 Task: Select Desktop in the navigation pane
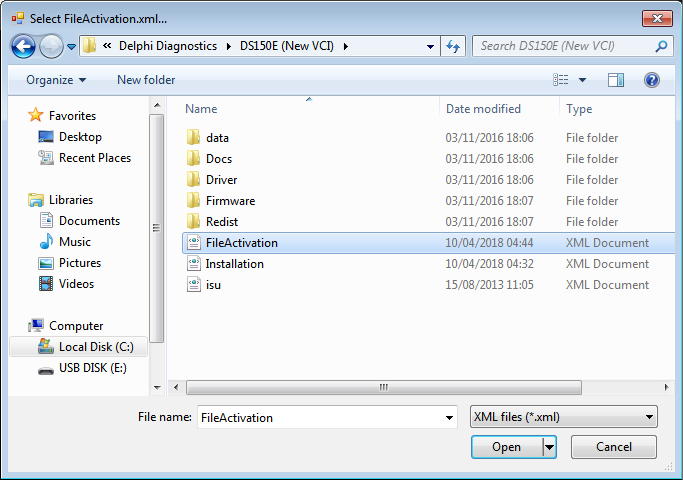80,137
